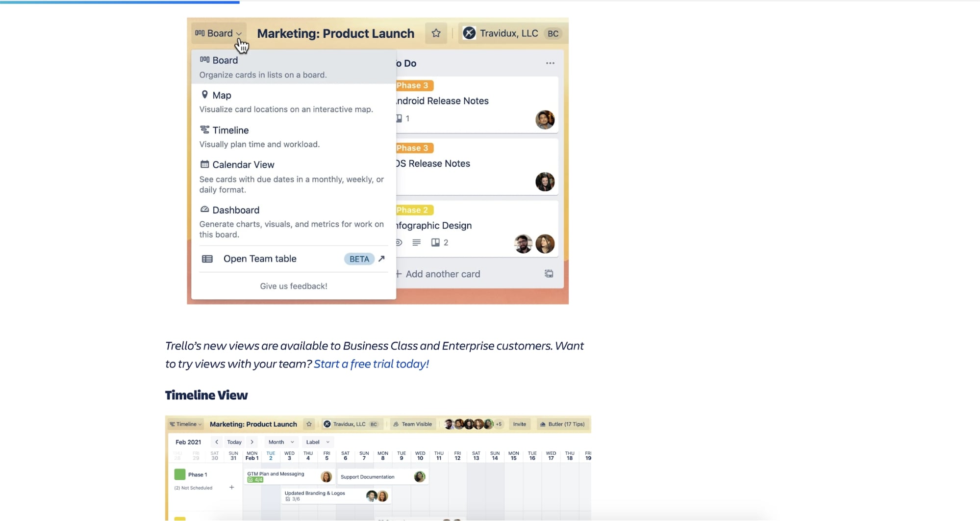Click the +5 members badge
This screenshot has height=521, width=980.
click(499, 424)
